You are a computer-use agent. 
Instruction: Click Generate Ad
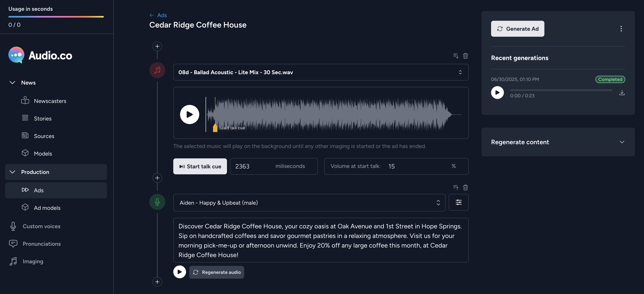(x=517, y=29)
